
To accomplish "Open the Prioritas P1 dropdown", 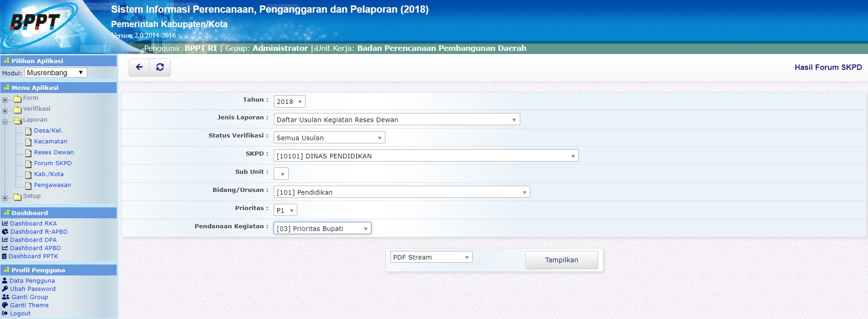I will tap(286, 211).
